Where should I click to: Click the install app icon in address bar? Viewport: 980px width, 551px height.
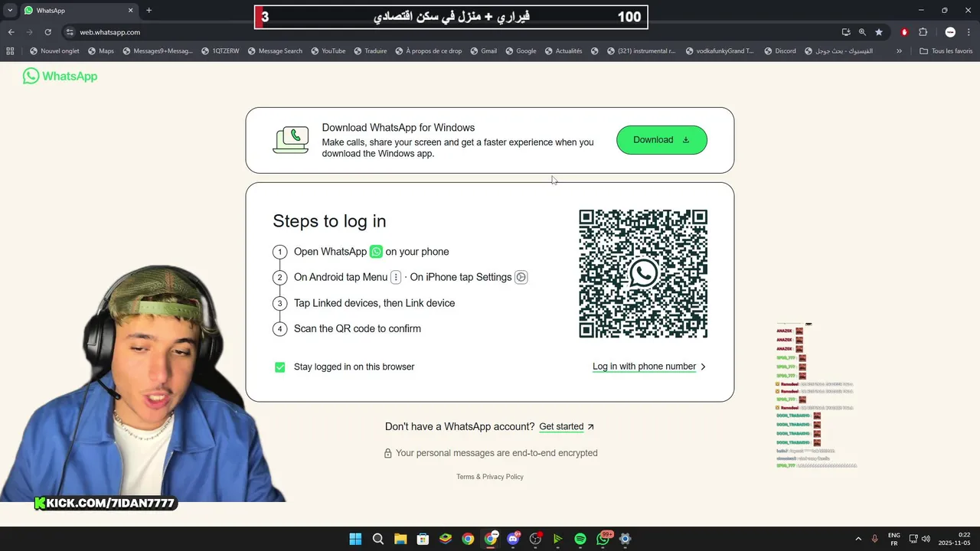tap(846, 32)
